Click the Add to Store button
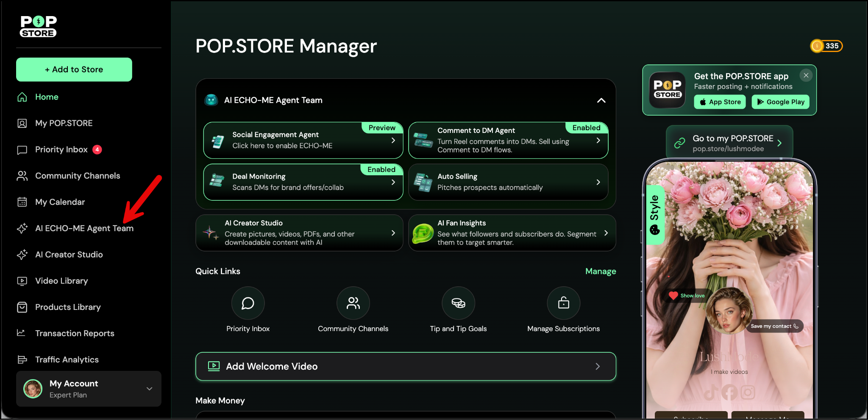This screenshot has width=868, height=420. [74, 69]
